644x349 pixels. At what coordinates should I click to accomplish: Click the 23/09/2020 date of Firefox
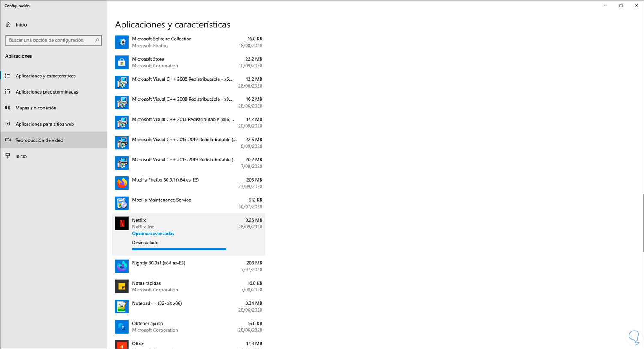[x=250, y=186]
